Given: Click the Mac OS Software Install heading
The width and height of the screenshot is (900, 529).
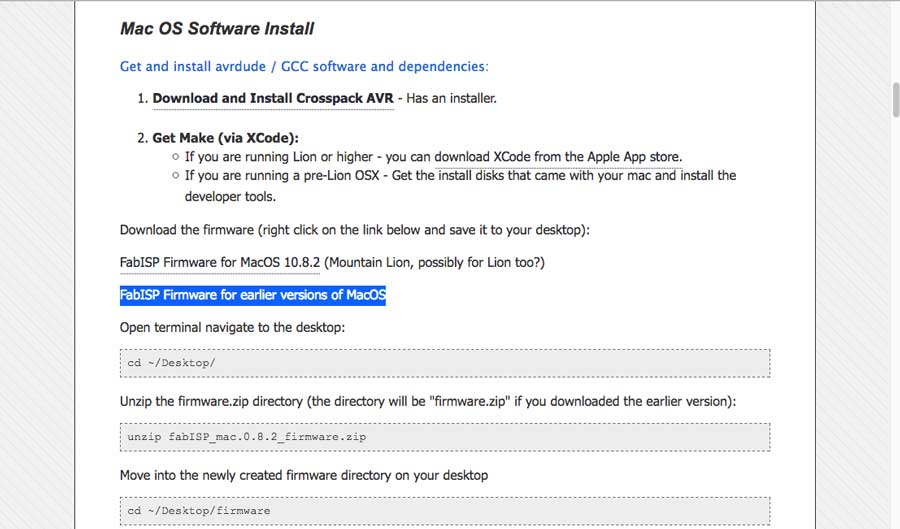Looking at the screenshot, I should tap(217, 28).
